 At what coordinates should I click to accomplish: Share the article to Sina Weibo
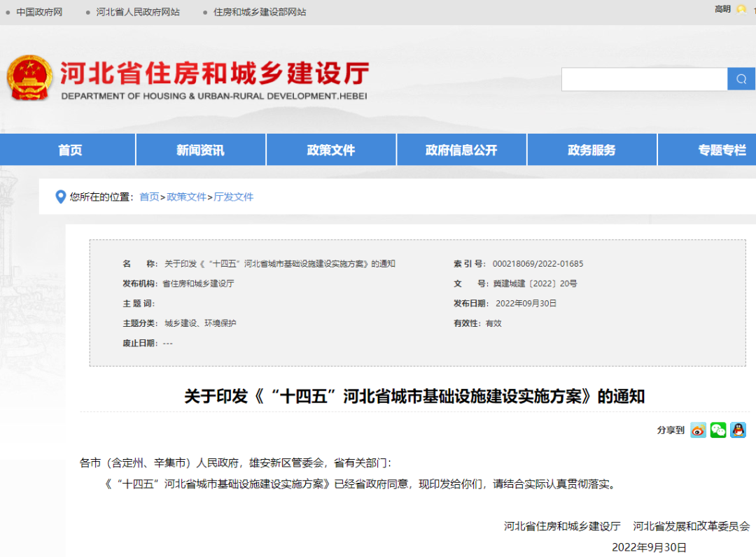point(698,430)
